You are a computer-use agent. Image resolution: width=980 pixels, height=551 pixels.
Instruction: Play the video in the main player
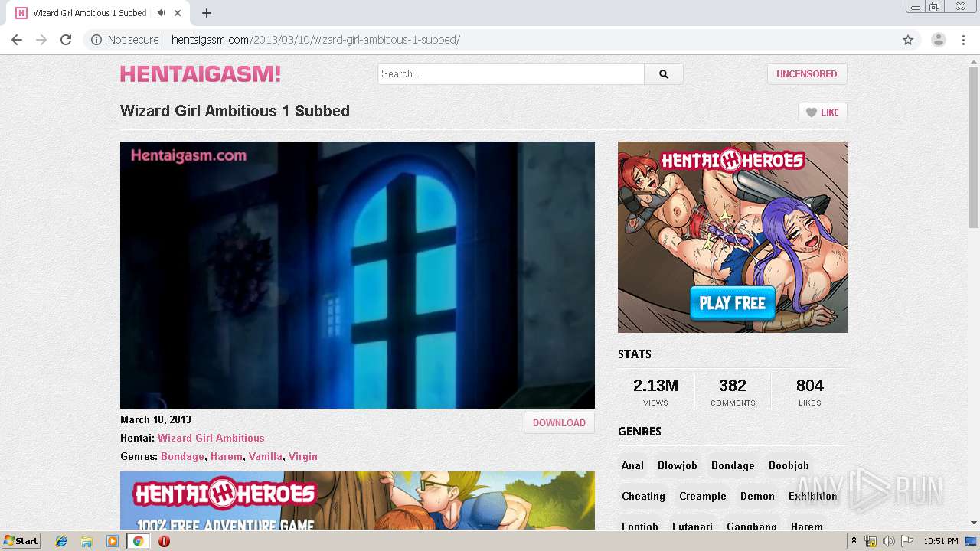click(358, 275)
